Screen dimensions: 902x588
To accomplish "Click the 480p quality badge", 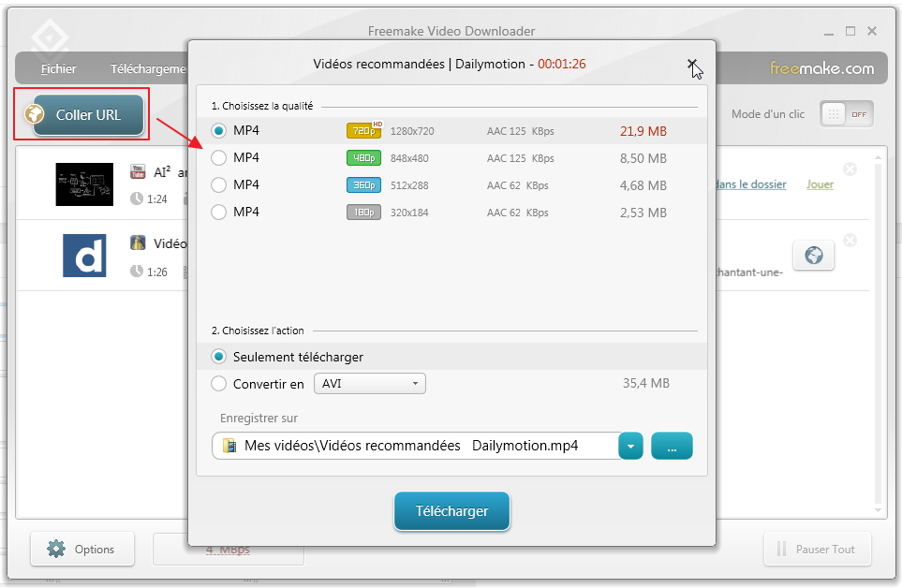I will [363, 158].
